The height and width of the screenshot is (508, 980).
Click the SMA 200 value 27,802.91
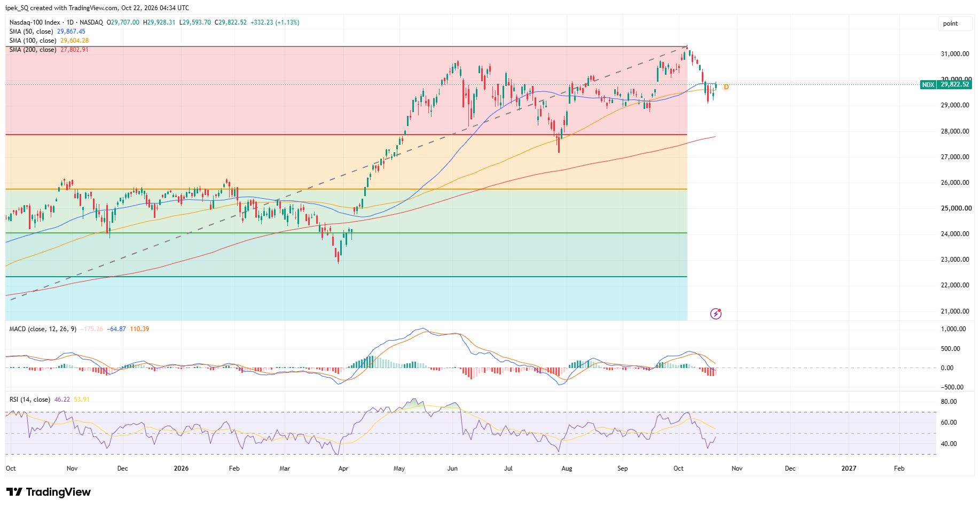74,50
